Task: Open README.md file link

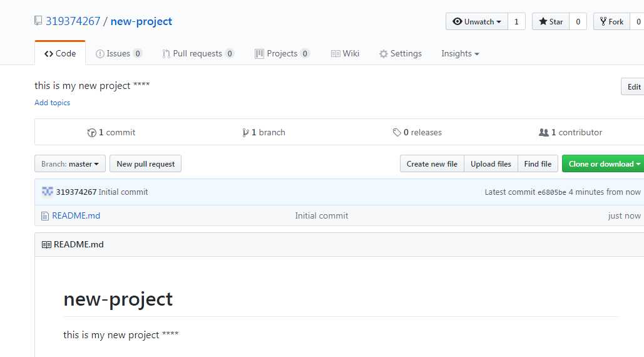Action: pos(76,215)
